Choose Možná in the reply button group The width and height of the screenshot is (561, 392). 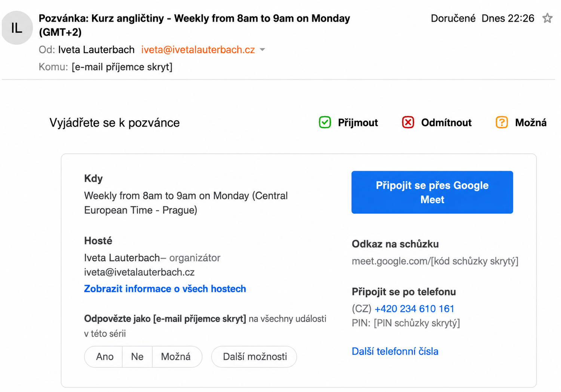(176, 356)
